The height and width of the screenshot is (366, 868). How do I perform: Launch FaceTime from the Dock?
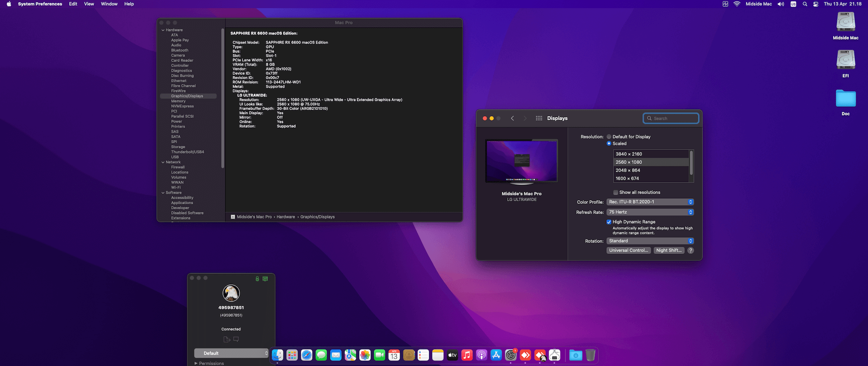click(379, 355)
